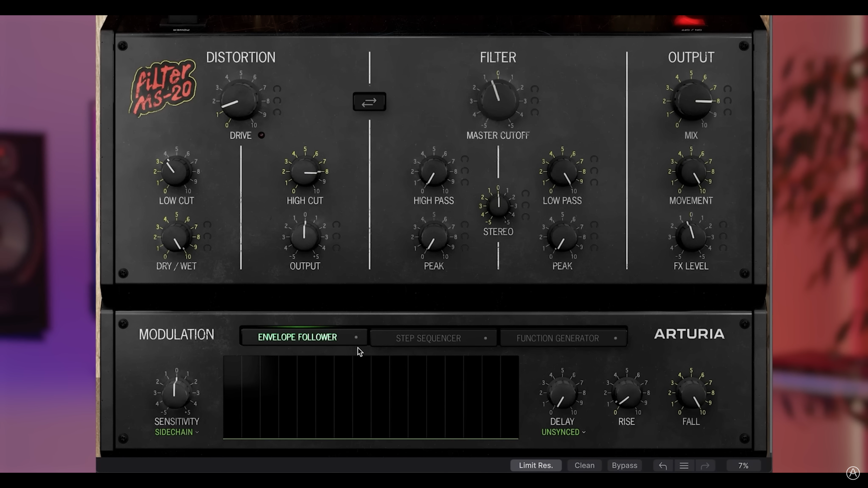The width and height of the screenshot is (868, 488).
Task: Toggle the dot on Step Sequencer tab
Action: pos(486,338)
